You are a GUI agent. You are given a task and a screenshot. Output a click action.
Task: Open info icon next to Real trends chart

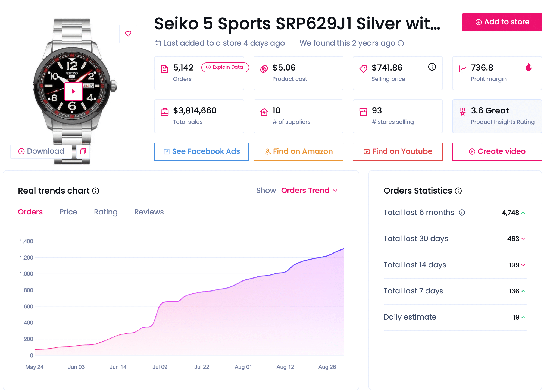click(96, 191)
